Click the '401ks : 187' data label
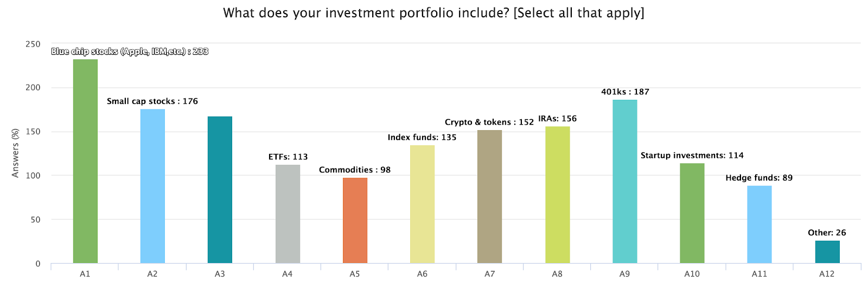868x289 pixels. coord(625,92)
